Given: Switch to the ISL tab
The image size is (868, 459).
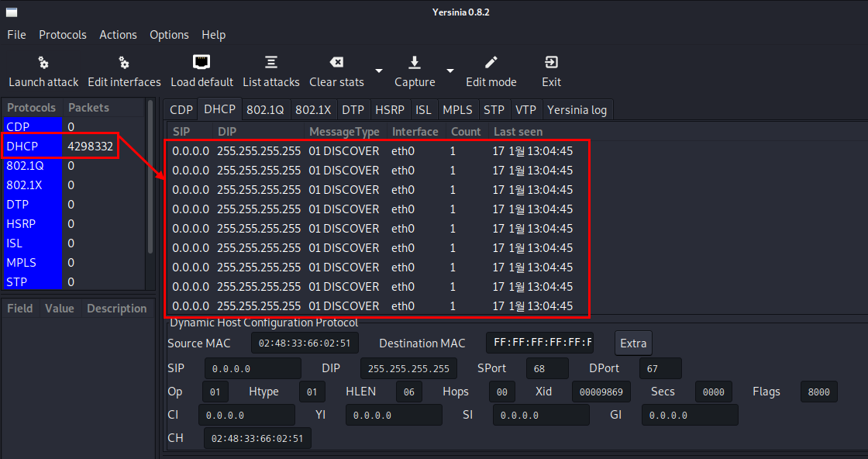Looking at the screenshot, I should pos(423,109).
